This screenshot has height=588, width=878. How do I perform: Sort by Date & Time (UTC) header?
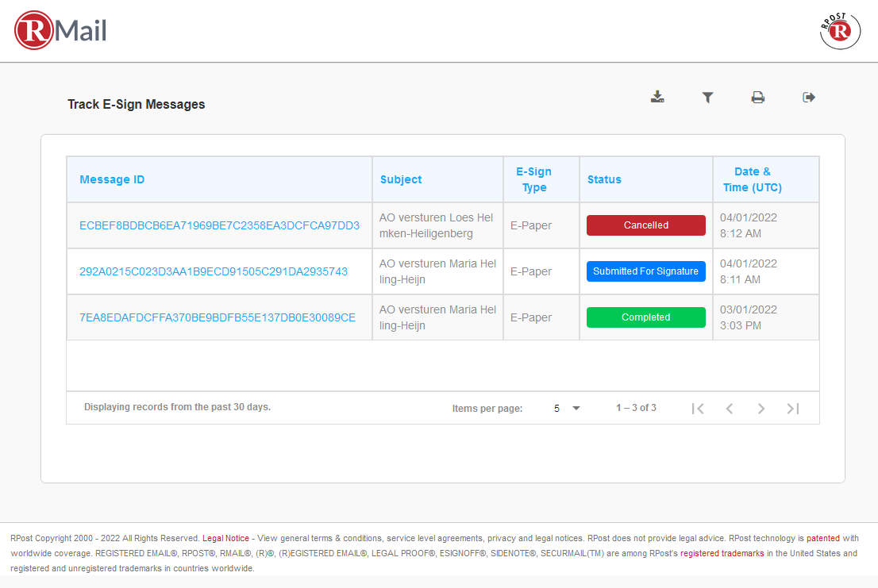pyautogui.click(x=752, y=179)
